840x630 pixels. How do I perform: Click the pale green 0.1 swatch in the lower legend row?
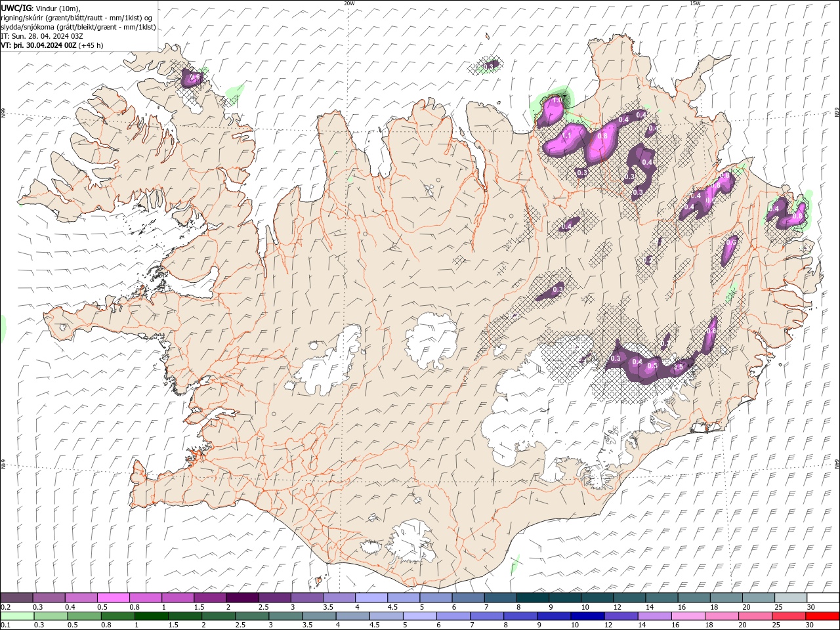click(x=17, y=616)
